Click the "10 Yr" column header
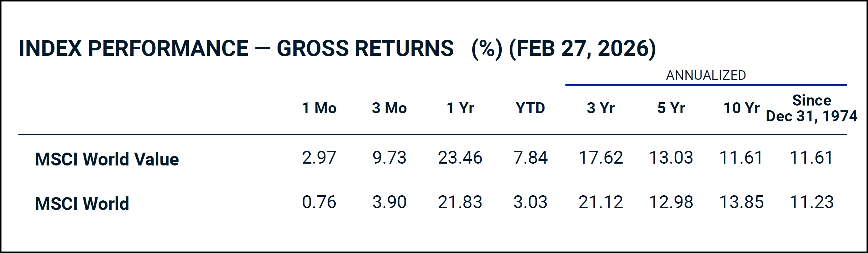Viewport: 868px width, 253px height. click(741, 108)
